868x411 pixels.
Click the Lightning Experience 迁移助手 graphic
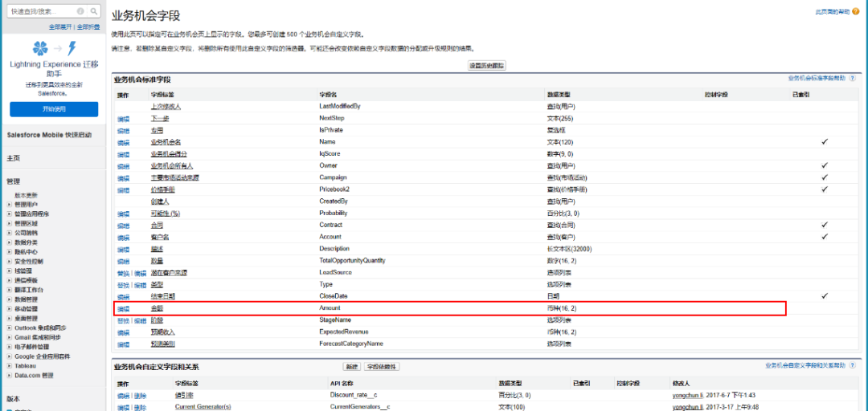(x=54, y=49)
